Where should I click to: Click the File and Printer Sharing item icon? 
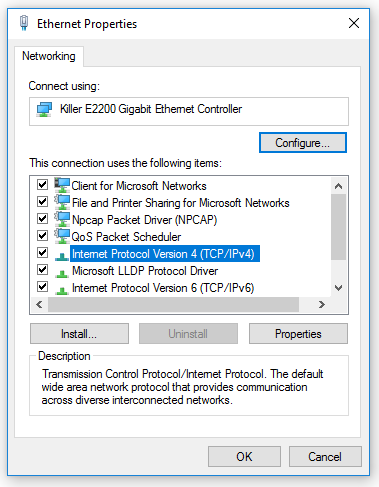62,202
